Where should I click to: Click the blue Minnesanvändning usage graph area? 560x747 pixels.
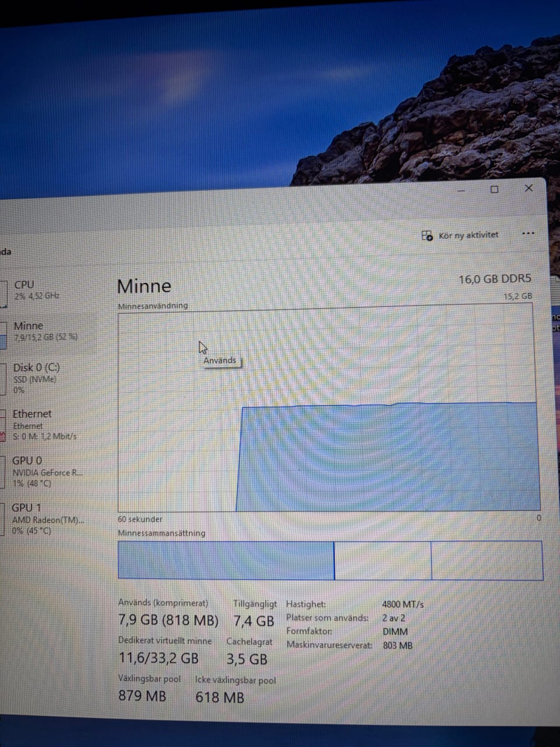coord(388,458)
